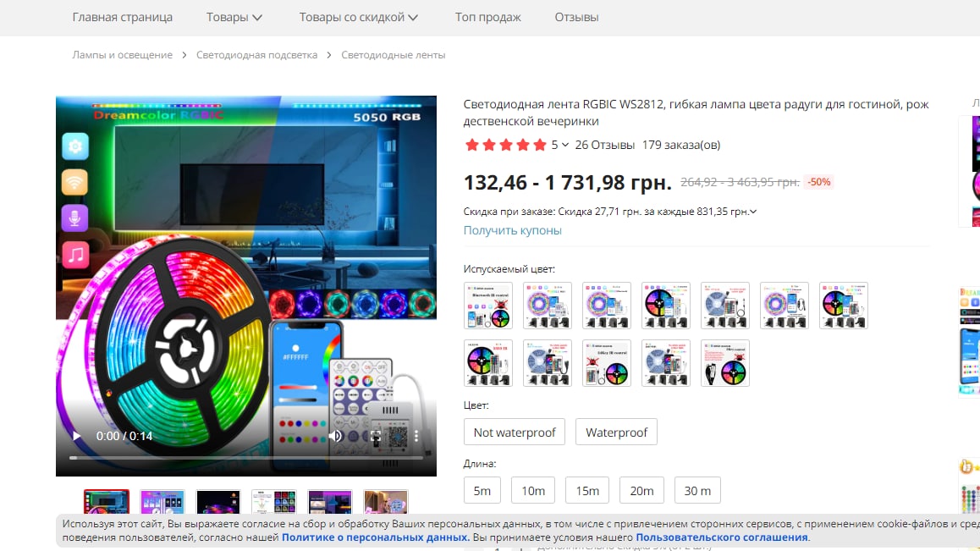Viewport: 980px width, 551px height.
Task: Choose fourth variant in top color row
Action: point(666,306)
